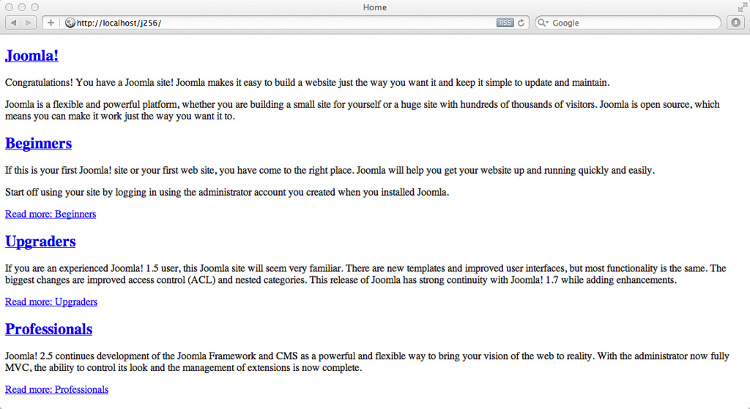Open the Upgraders heading link
Screen dimensions: 750x409
click(x=40, y=241)
